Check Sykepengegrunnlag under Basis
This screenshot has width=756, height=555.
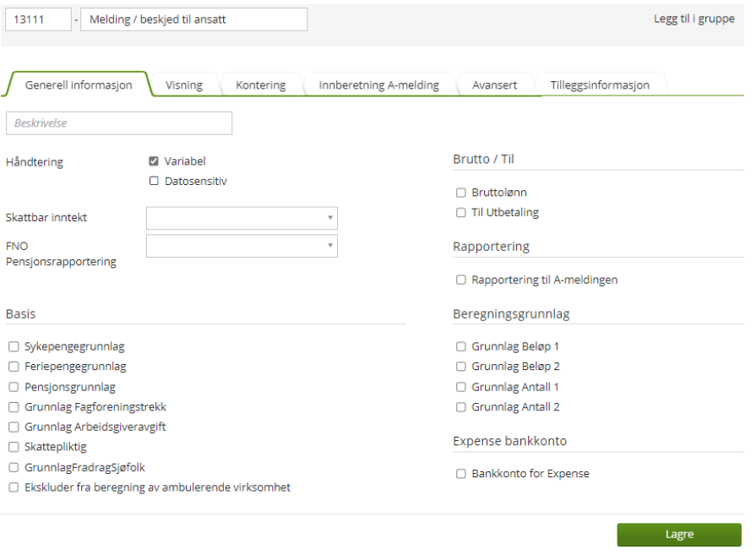[x=14, y=346]
